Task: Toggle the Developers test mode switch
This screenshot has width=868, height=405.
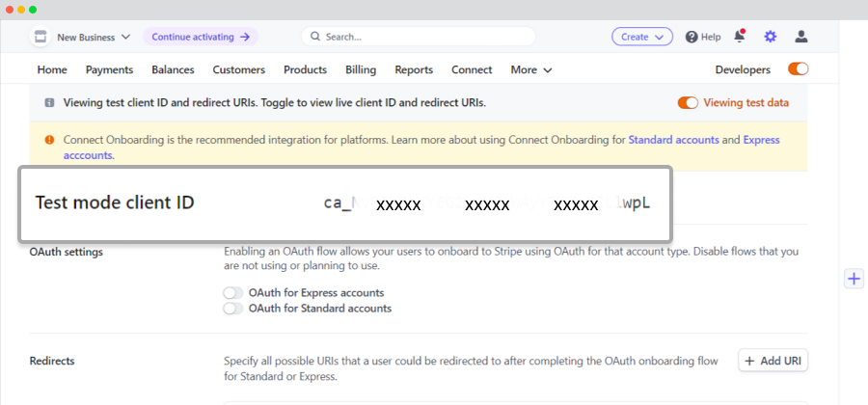Action: (x=799, y=69)
